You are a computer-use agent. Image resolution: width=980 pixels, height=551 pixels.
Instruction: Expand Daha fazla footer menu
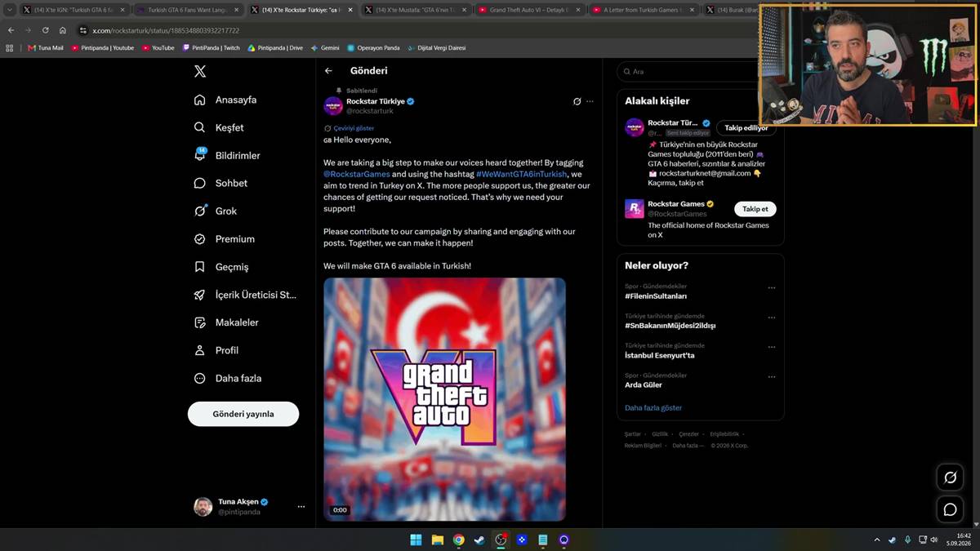(686, 446)
